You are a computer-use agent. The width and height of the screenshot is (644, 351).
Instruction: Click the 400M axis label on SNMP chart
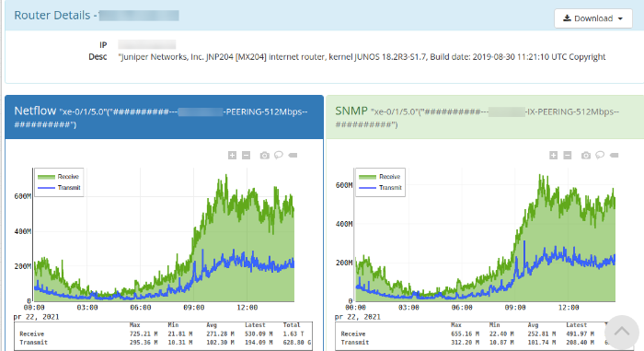click(x=344, y=224)
